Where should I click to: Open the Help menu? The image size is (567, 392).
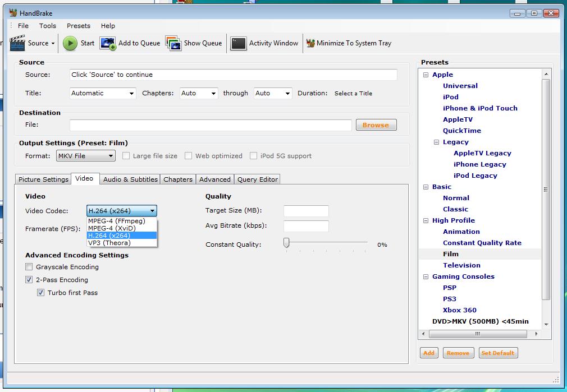pyautogui.click(x=108, y=26)
